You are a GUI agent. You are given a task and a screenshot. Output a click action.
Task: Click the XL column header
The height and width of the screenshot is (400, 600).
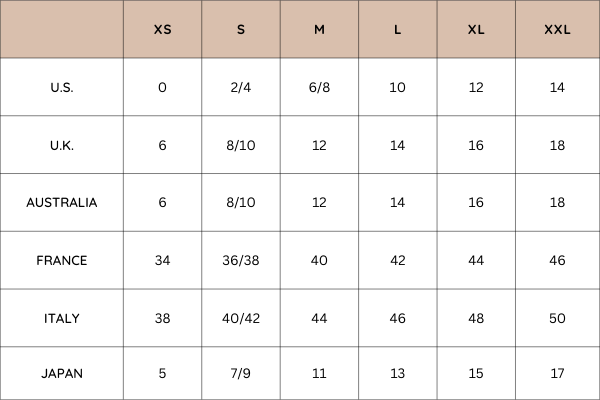[x=476, y=29]
